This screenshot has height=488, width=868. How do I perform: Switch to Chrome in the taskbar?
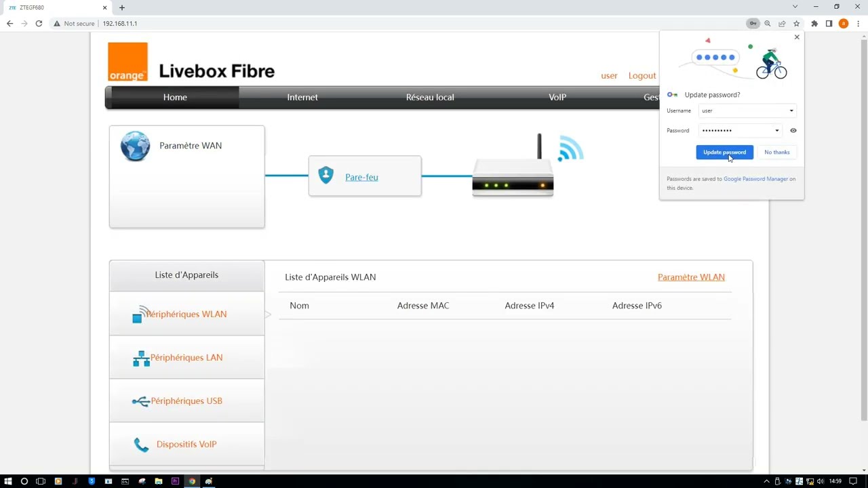[192, 481]
